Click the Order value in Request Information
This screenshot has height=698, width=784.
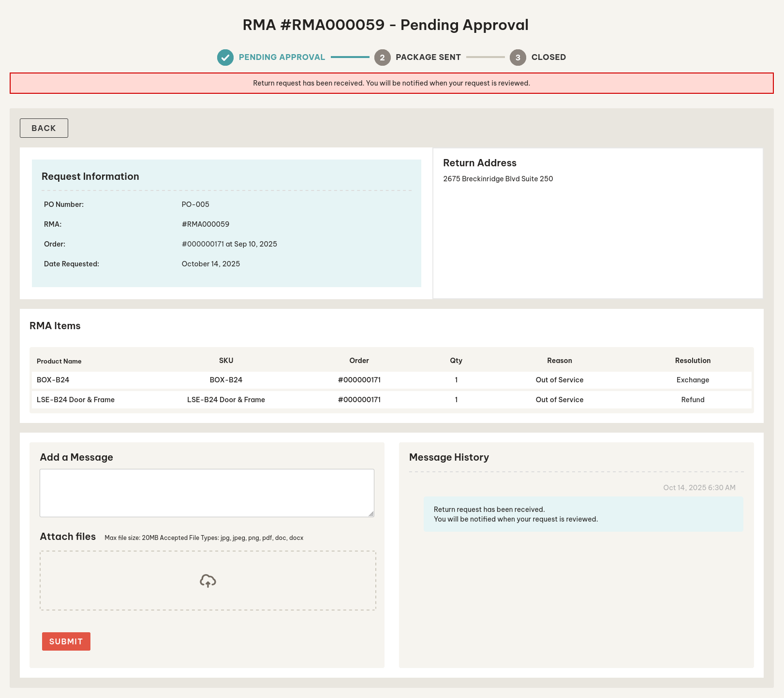(x=229, y=244)
